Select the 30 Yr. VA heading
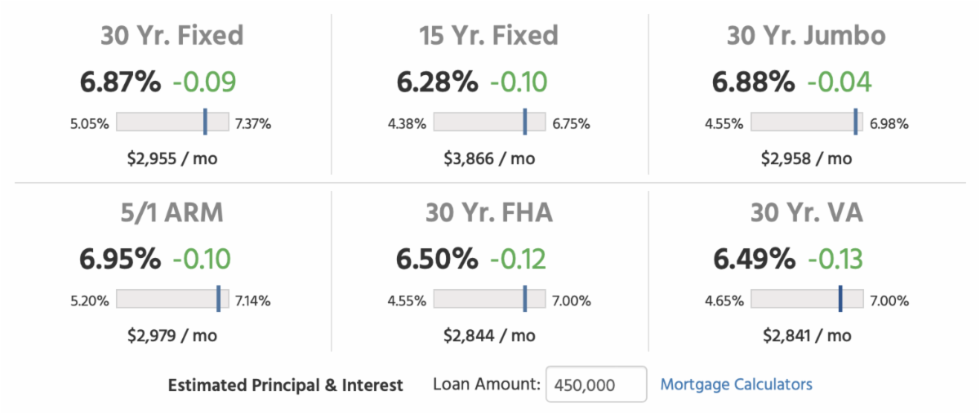Screen dimensions: 980x414 (806, 213)
